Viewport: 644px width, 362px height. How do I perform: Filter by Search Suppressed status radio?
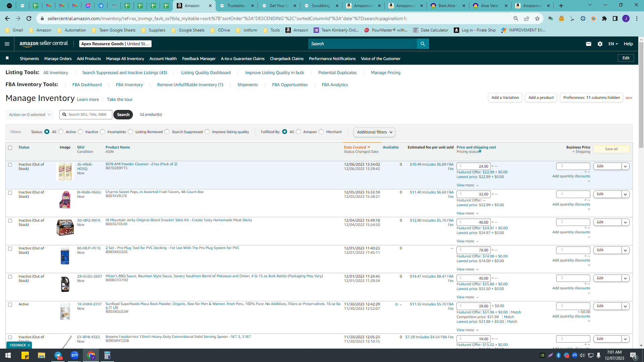click(x=167, y=132)
